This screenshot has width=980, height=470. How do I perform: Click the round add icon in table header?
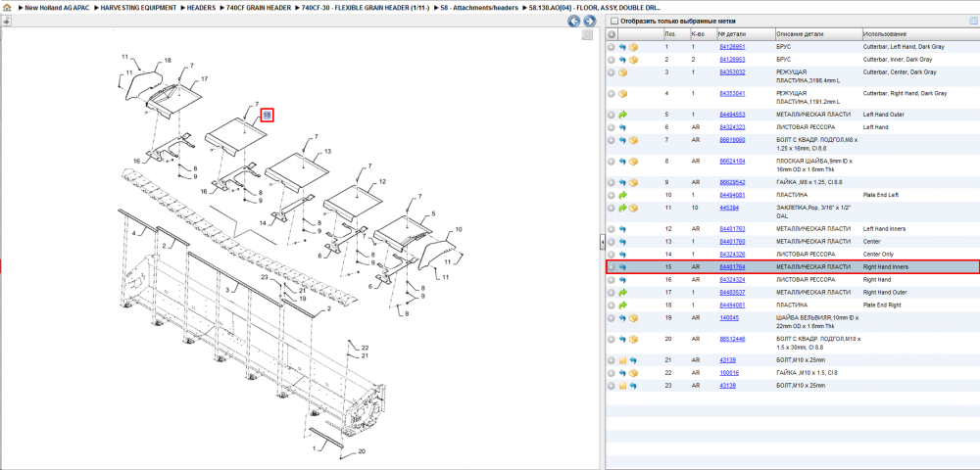(612, 34)
